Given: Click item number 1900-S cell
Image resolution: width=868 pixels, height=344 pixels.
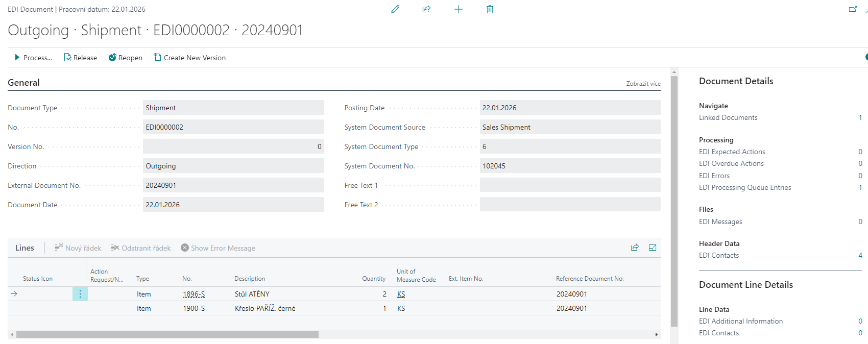Looking at the screenshot, I should 194,308.
